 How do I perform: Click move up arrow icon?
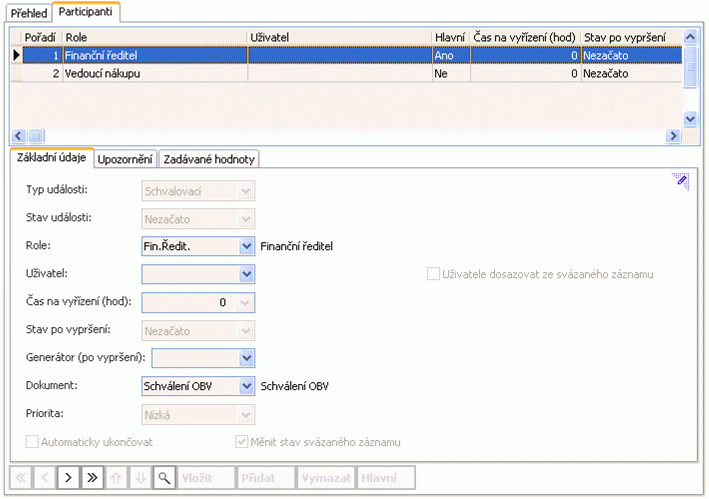click(116, 478)
